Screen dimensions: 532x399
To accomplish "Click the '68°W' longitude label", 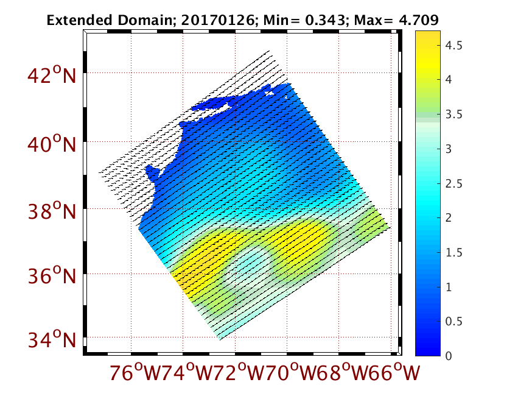I will (343, 372).
